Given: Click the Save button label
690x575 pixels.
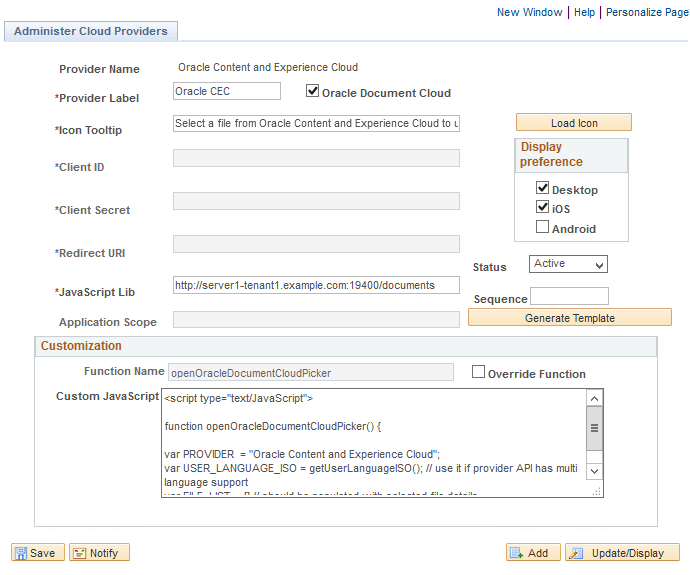Looking at the screenshot, I should click(42, 553).
